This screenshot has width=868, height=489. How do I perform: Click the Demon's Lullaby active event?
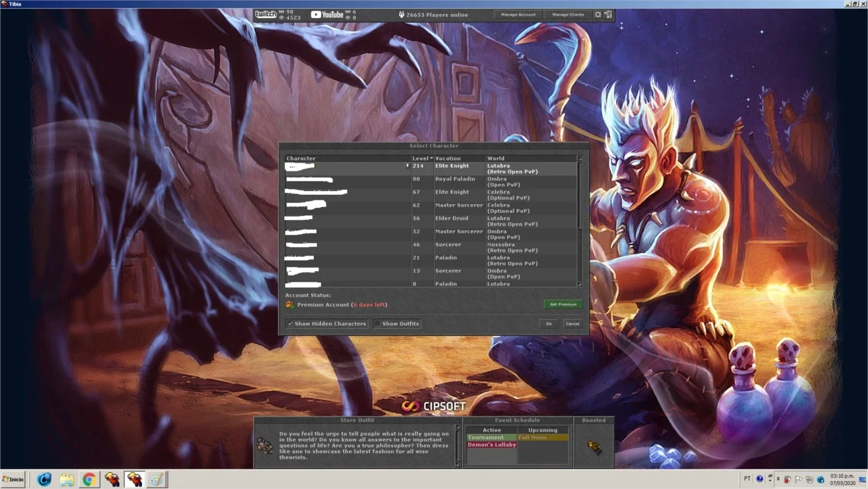click(x=492, y=444)
